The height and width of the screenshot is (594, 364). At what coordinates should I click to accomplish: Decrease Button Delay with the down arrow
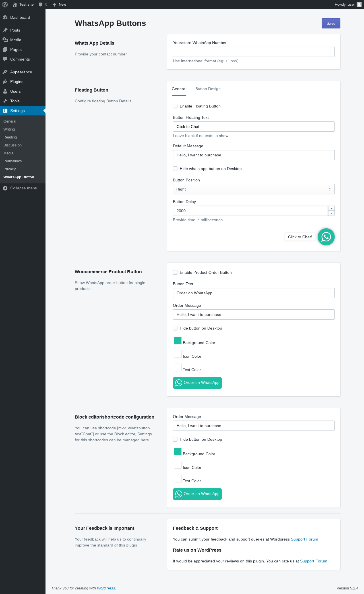(332, 213)
